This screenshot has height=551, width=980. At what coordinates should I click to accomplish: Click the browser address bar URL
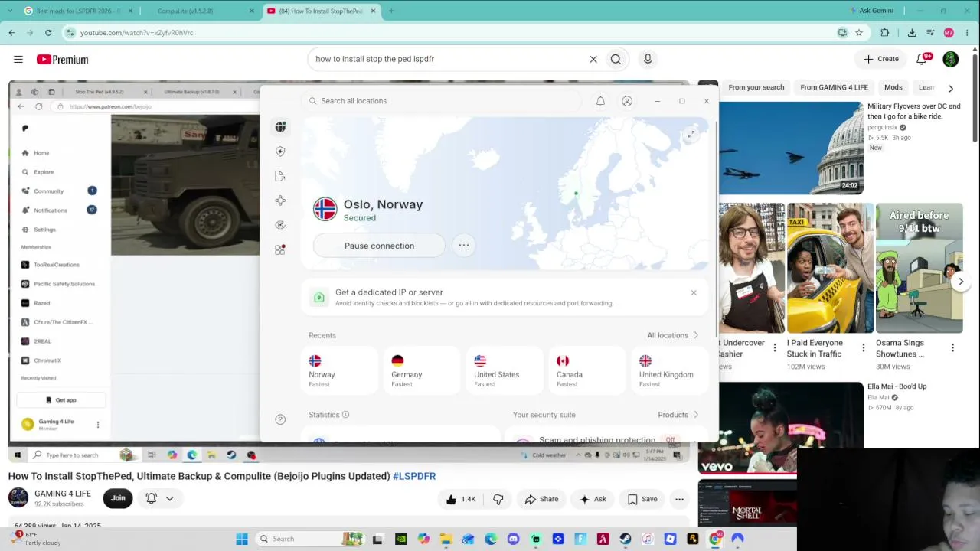136,33
